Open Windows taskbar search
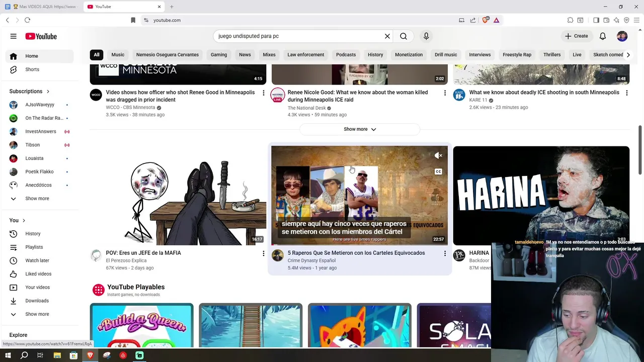Screen dimensions: 644x362 point(24,355)
